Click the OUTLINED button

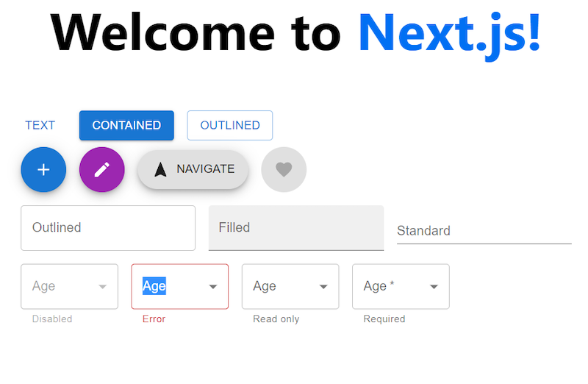[230, 125]
